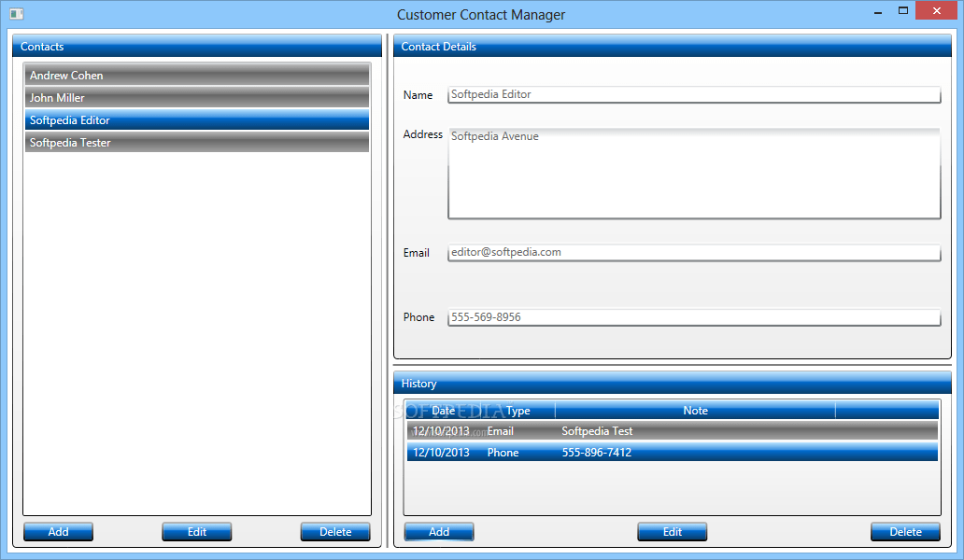Maximize the Customer Contact Manager window
The height and width of the screenshot is (560, 964).
point(903,11)
